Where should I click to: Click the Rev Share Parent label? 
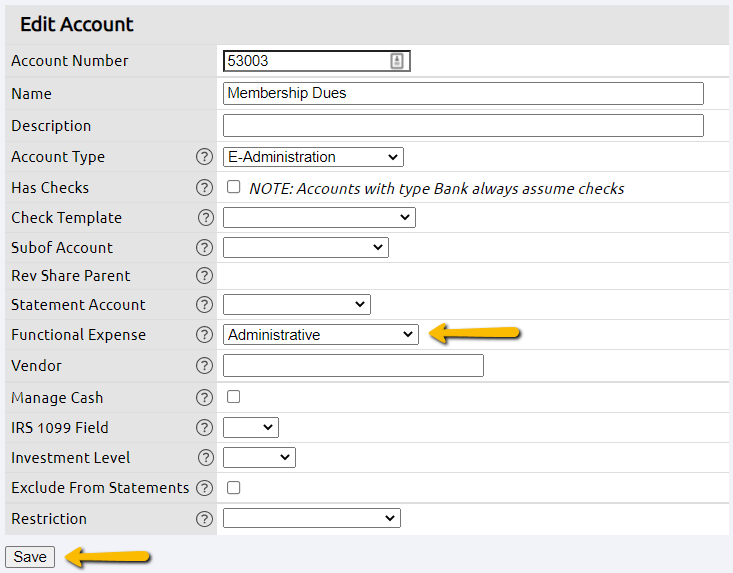(x=71, y=276)
